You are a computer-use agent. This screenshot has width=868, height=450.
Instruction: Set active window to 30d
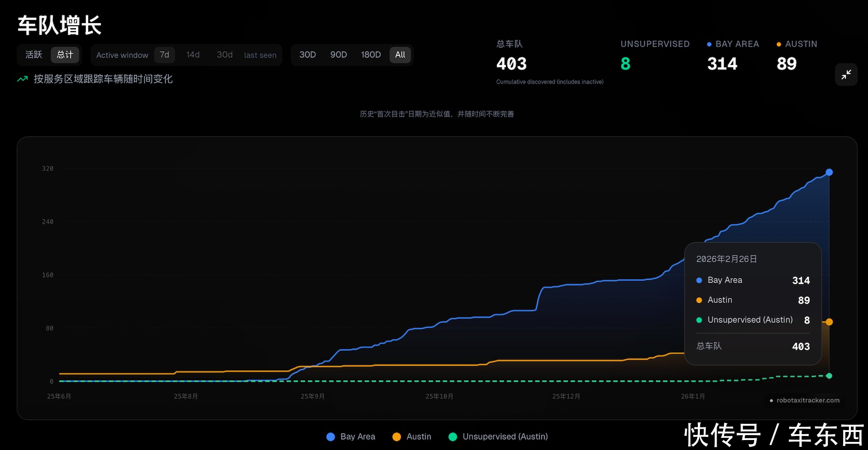coord(225,55)
